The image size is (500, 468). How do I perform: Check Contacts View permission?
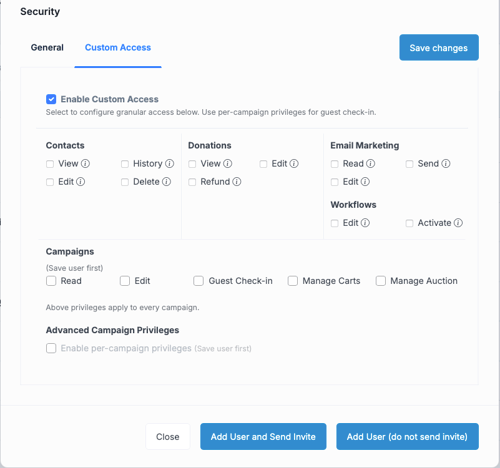point(50,164)
